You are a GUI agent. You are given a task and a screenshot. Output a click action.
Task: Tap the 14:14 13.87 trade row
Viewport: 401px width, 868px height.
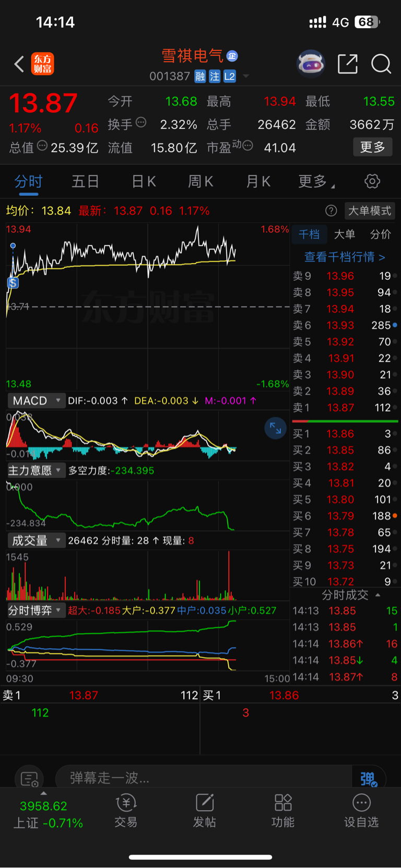click(x=345, y=677)
